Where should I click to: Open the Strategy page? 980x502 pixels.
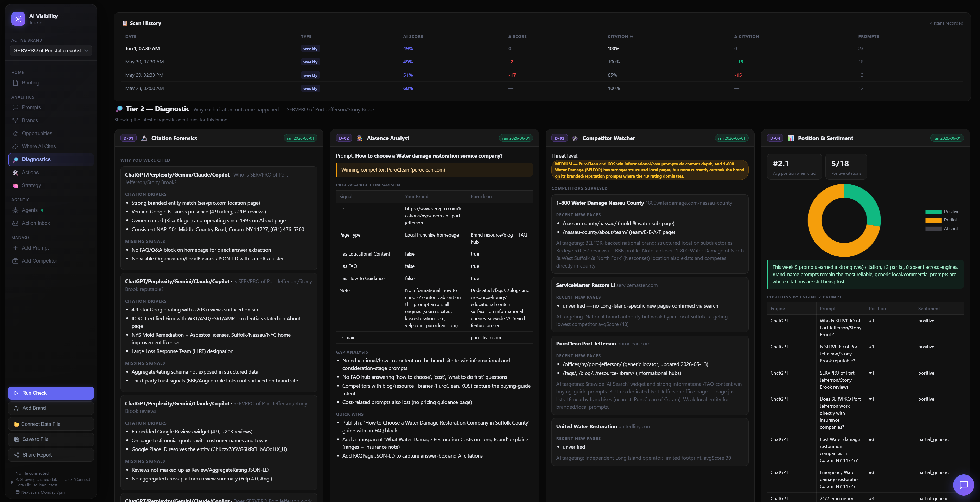point(51,185)
